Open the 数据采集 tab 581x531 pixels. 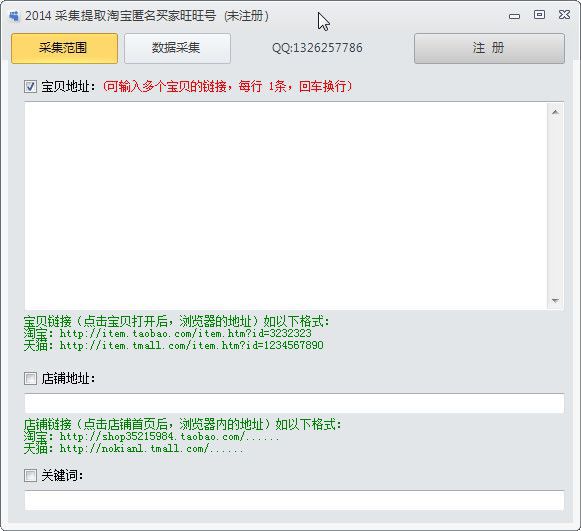[x=177, y=49]
